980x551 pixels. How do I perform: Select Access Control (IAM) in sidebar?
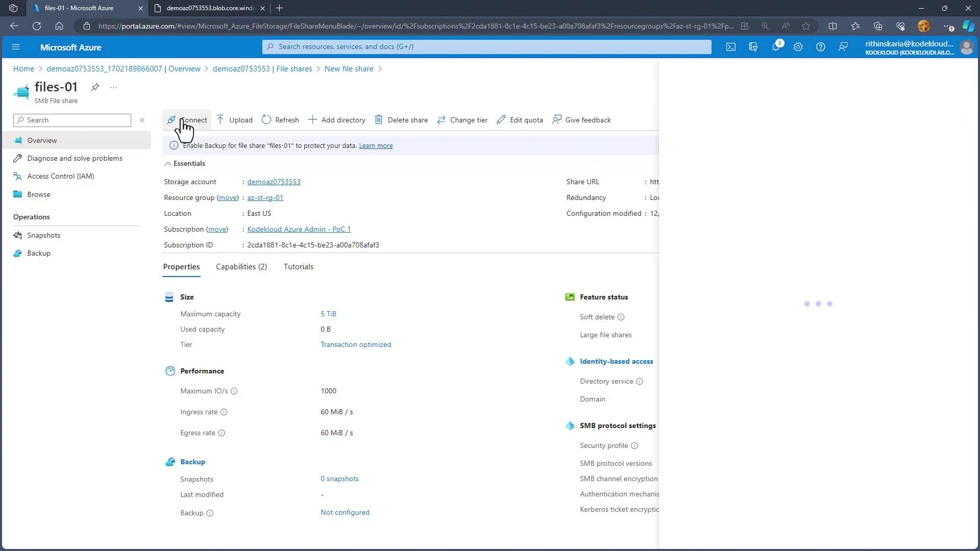pos(60,176)
